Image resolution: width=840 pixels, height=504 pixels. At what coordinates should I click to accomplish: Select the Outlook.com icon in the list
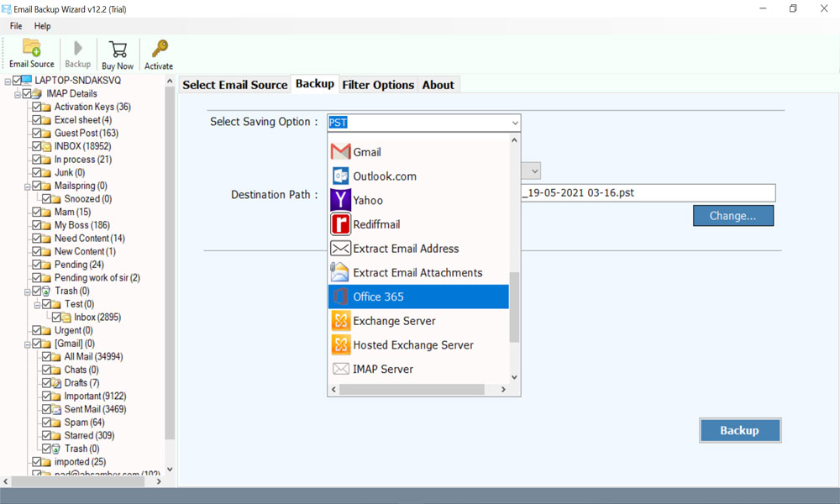tap(341, 176)
